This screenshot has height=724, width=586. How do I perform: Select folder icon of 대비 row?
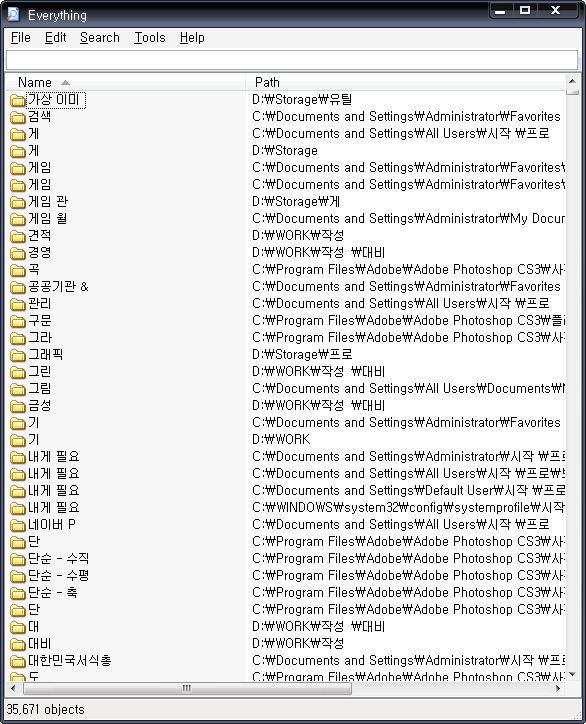pyautogui.click(x=18, y=644)
